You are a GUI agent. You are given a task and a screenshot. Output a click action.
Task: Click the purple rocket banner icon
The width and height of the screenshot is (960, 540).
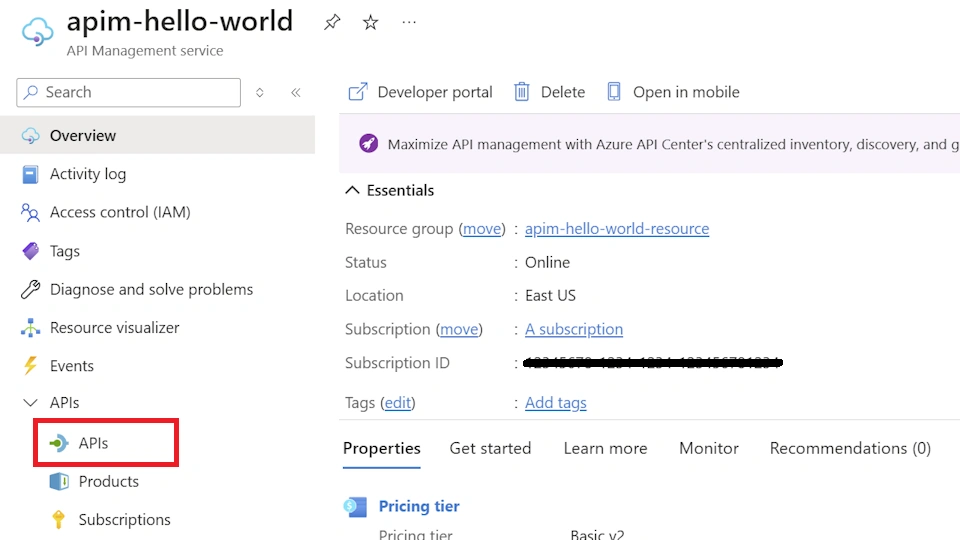tap(369, 144)
